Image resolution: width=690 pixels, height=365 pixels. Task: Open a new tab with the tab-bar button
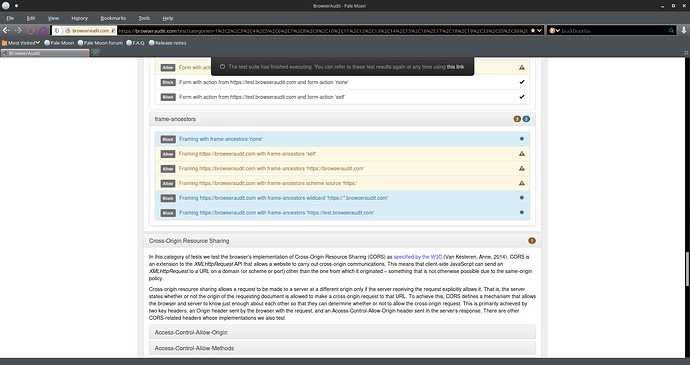pos(95,53)
